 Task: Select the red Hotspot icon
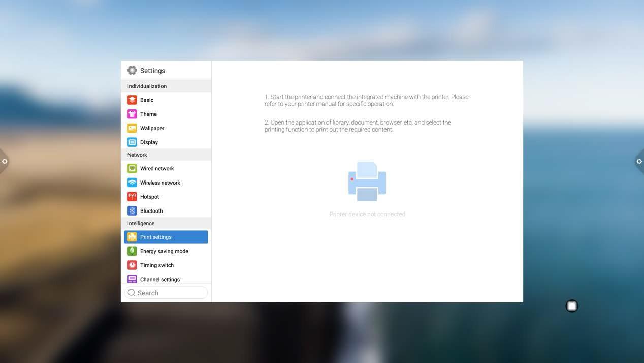(x=132, y=197)
